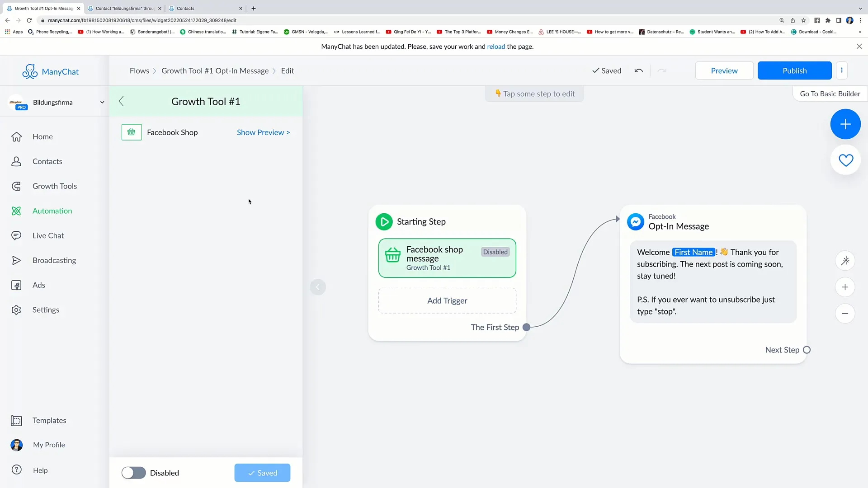Viewport: 868px width, 488px height.
Task: Go to Growth Tools section
Action: pyautogui.click(x=54, y=186)
